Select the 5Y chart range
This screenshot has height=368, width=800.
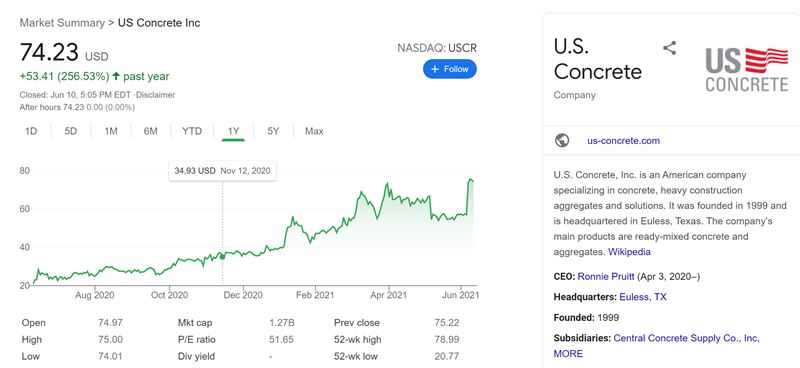[273, 131]
